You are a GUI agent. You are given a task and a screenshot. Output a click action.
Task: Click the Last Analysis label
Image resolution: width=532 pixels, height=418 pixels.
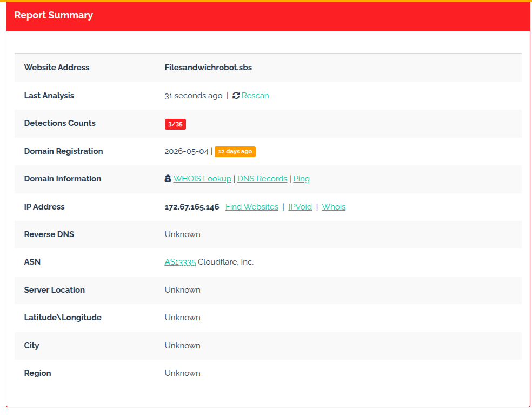[x=49, y=96]
